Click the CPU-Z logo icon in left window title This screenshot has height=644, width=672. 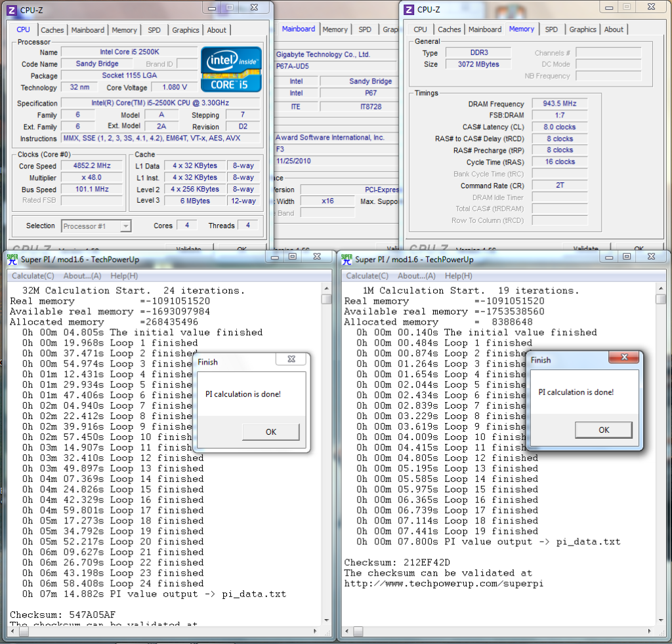click(x=12, y=10)
